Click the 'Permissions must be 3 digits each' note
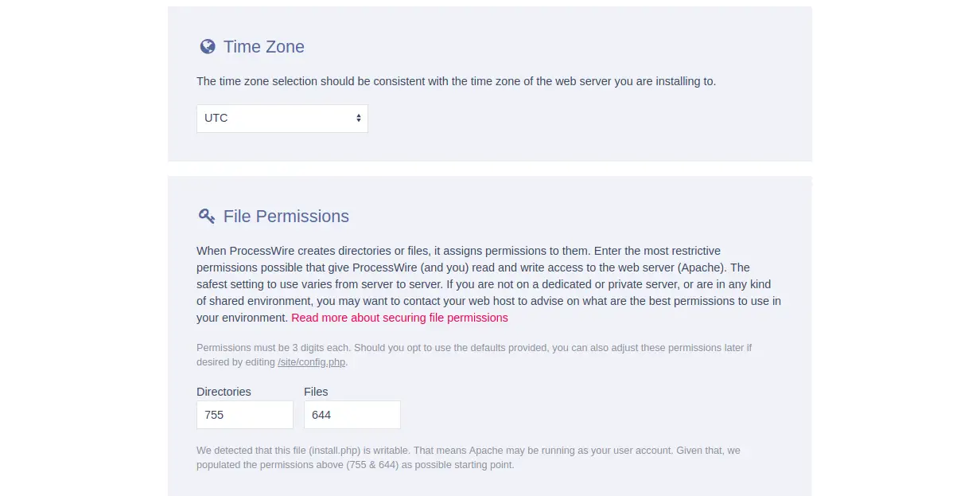The image size is (980, 496). click(x=474, y=355)
